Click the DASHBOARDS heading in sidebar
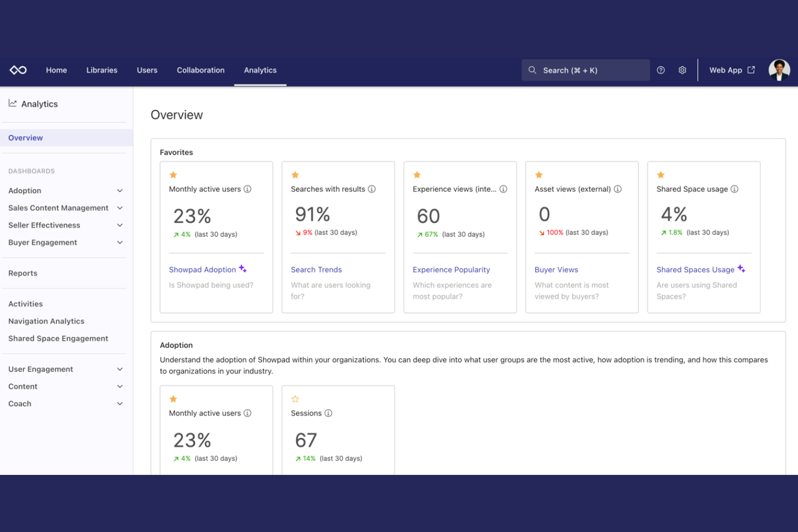Image resolution: width=798 pixels, height=532 pixels. pyautogui.click(x=31, y=171)
